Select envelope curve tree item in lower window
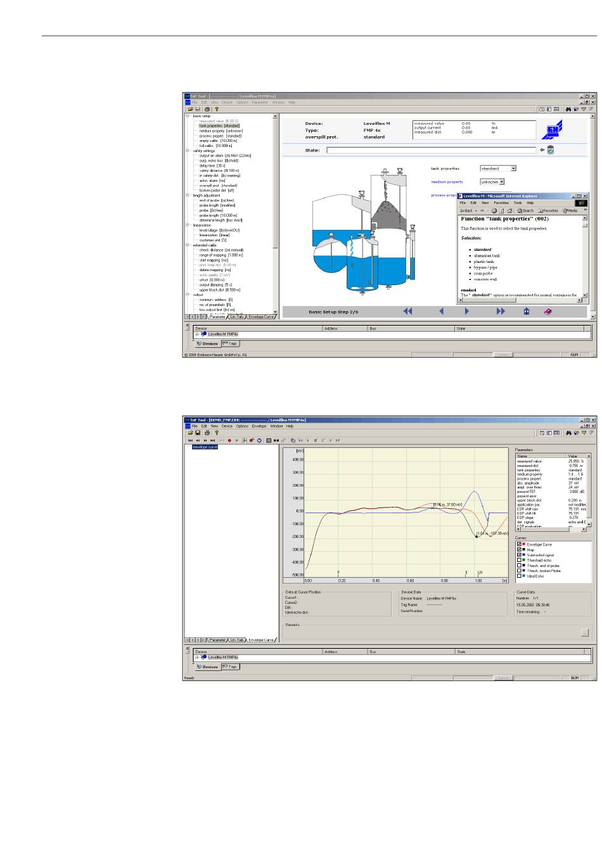The height and width of the screenshot is (868, 602). point(205,447)
